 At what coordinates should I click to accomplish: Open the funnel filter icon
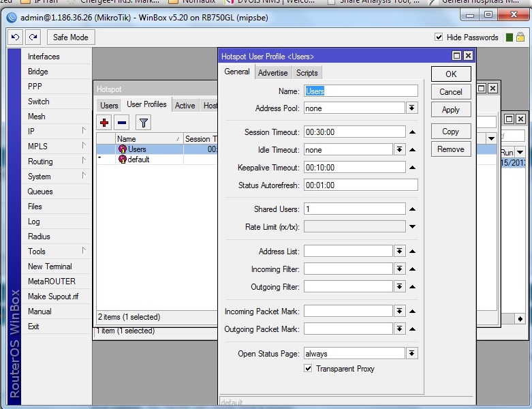tap(144, 123)
